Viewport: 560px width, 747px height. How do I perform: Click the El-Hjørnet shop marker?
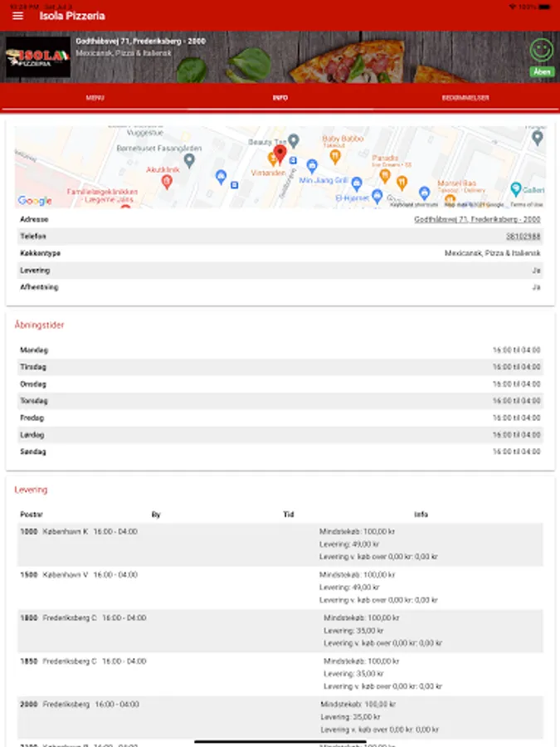[377, 195]
